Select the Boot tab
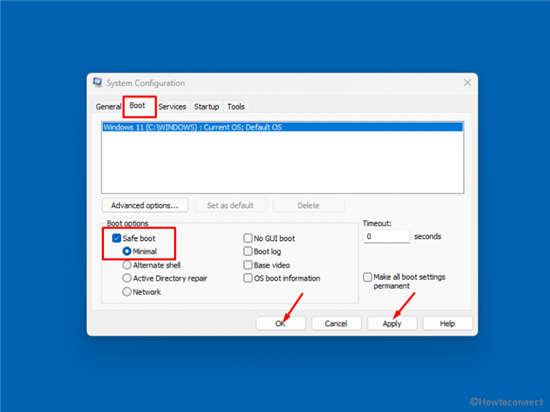 (x=137, y=106)
